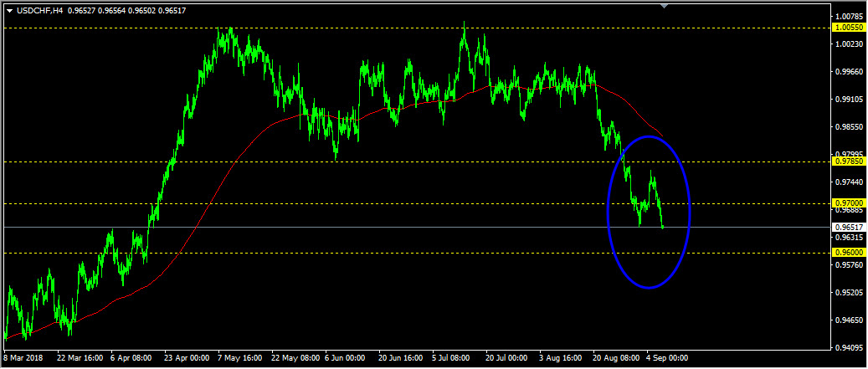Click the yellow 1.00550 price label
Screen dimensions: 868x369
(x=849, y=28)
